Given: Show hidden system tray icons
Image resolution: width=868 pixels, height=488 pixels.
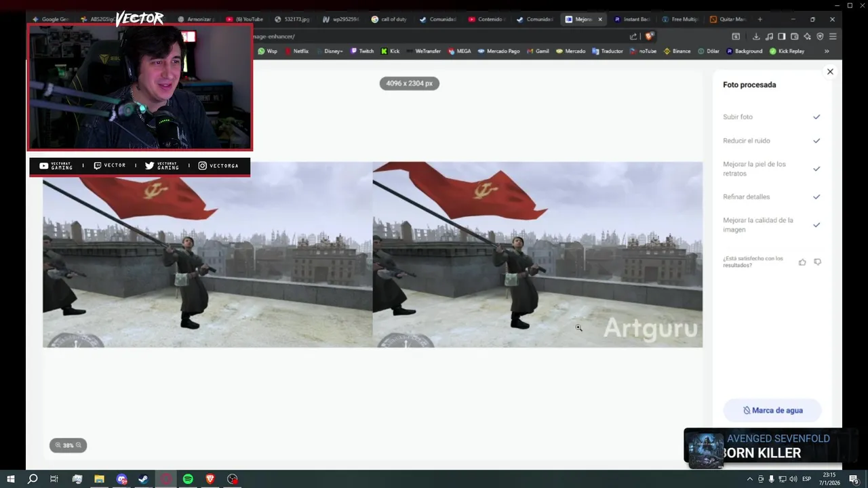Looking at the screenshot, I should point(749,479).
